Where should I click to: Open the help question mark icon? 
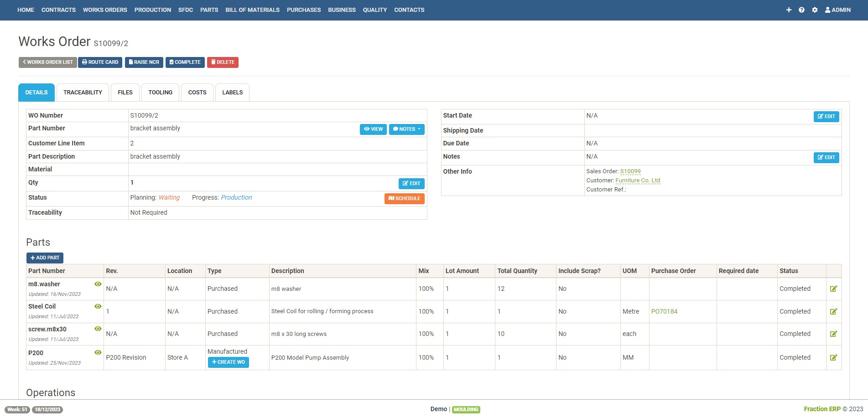(801, 10)
